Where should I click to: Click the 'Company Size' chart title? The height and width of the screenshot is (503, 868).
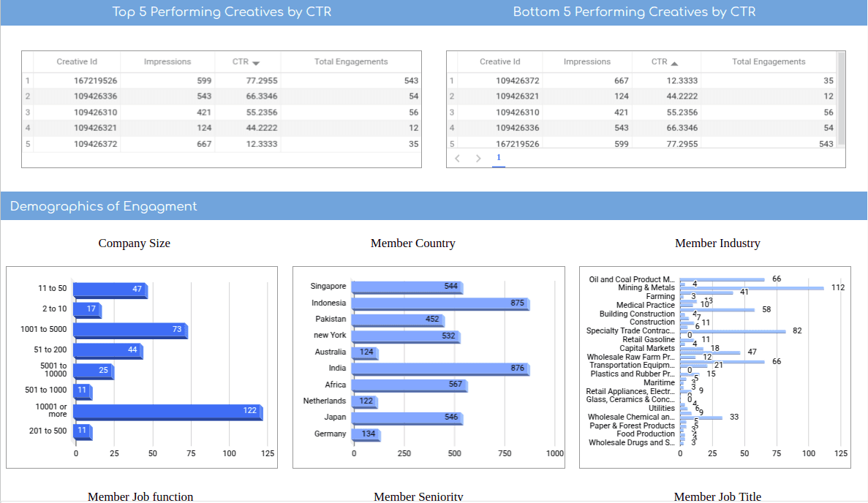point(134,243)
